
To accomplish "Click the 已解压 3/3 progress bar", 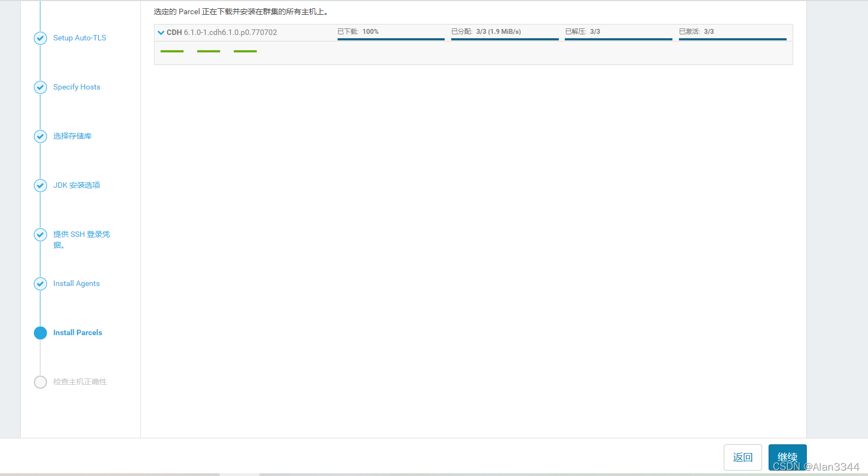I will [x=618, y=39].
